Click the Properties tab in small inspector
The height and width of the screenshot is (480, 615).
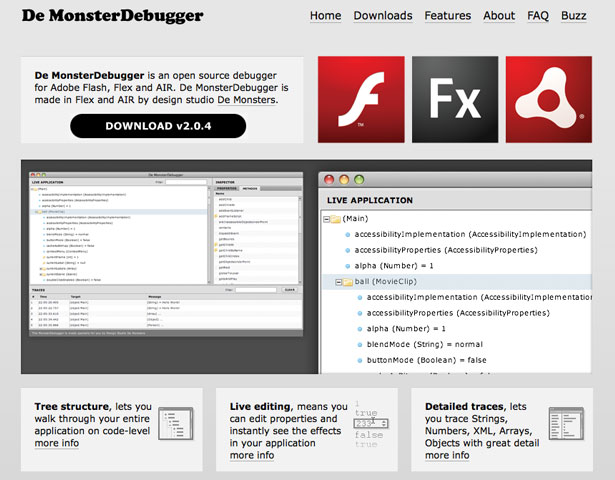point(227,189)
